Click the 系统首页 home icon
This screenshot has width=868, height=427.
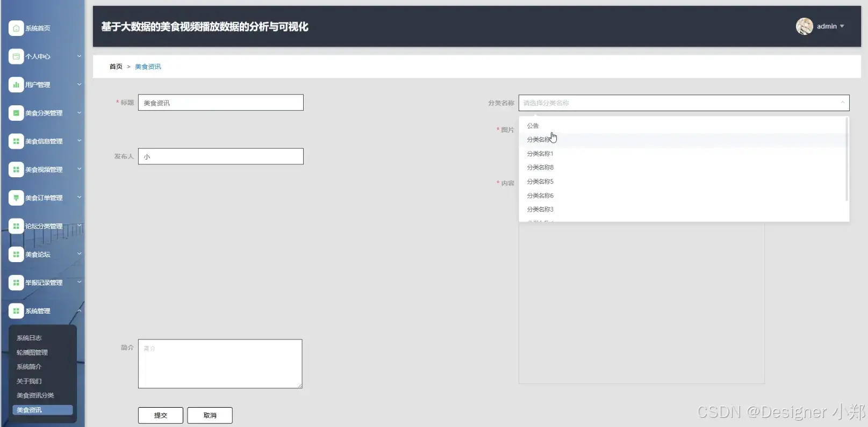(16, 28)
